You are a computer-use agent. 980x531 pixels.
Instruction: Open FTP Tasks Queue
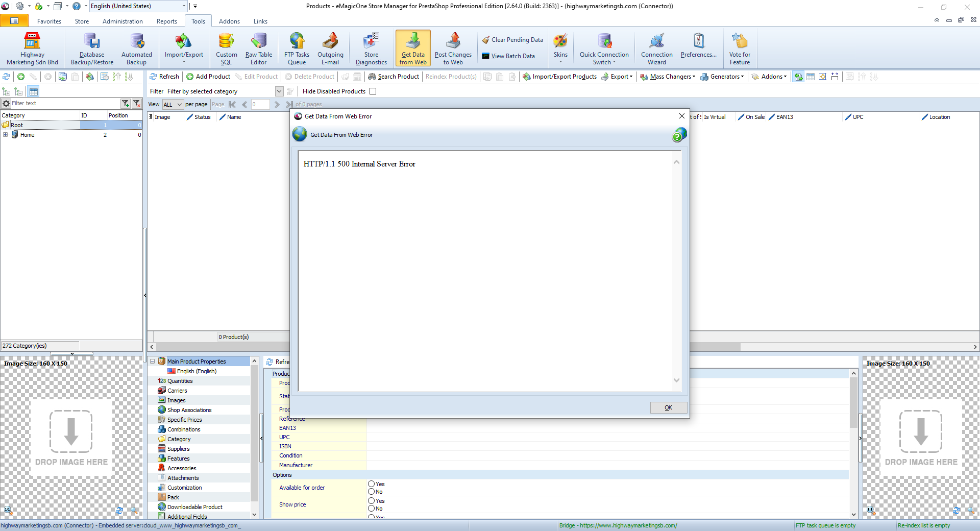coord(297,49)
